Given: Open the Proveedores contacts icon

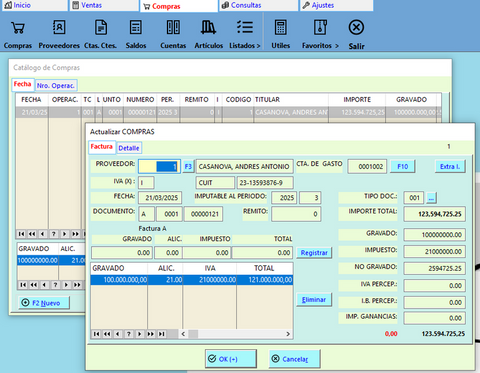Looking at the screenshot, I should pos(59,28).
